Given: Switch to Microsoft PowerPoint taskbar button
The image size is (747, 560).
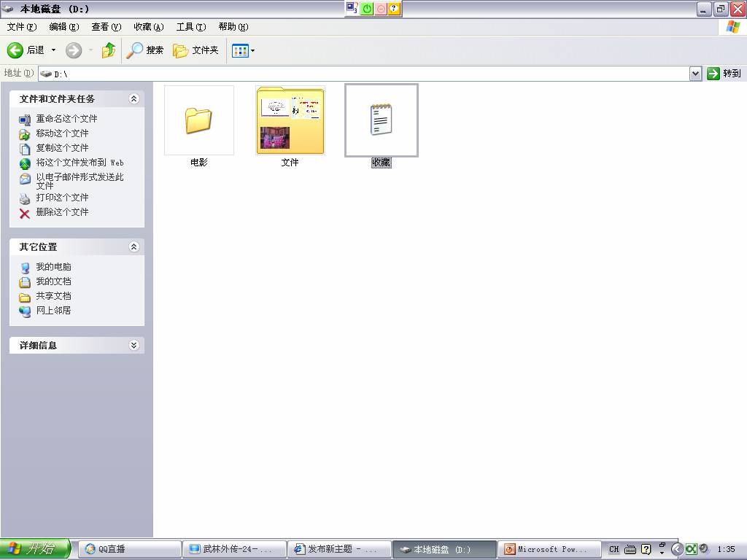Looking at the screenshot, I should (549, 549).
